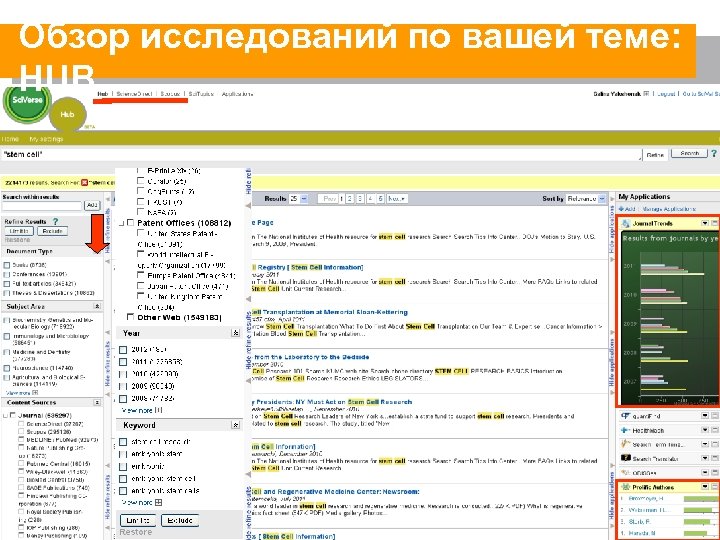The height and width of the screenshot is (540, 720).
Task: Check the Other Web checkbox
Action: click(130, 317)
